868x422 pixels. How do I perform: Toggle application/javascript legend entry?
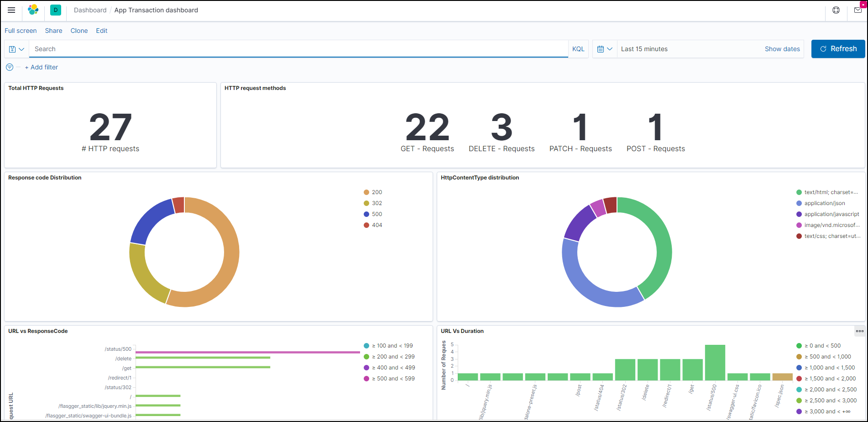[x=828, y=214]
